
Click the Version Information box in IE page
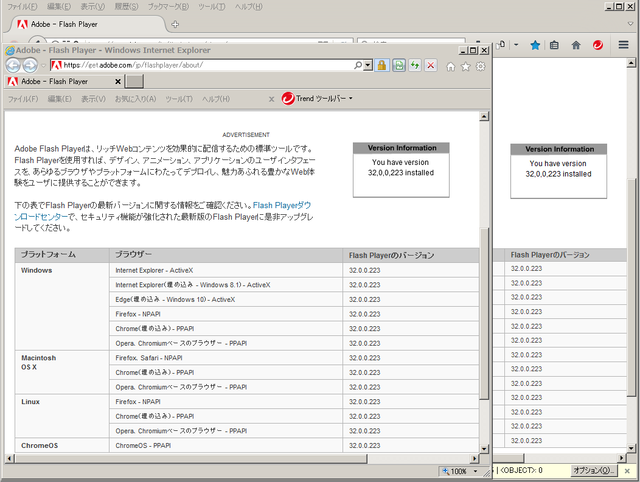click(401, 170)
